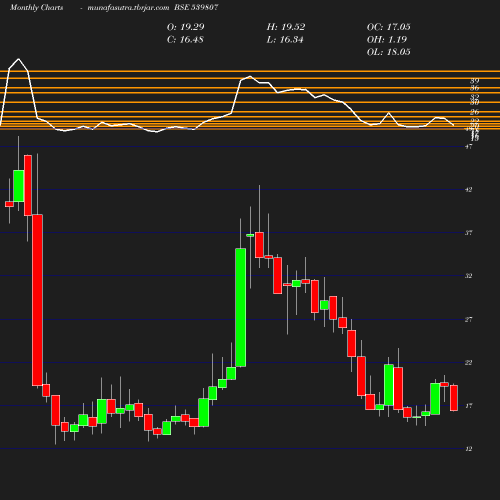Click the price axis label 27
Screen dimensions: 500x500
tap(468, 319)
